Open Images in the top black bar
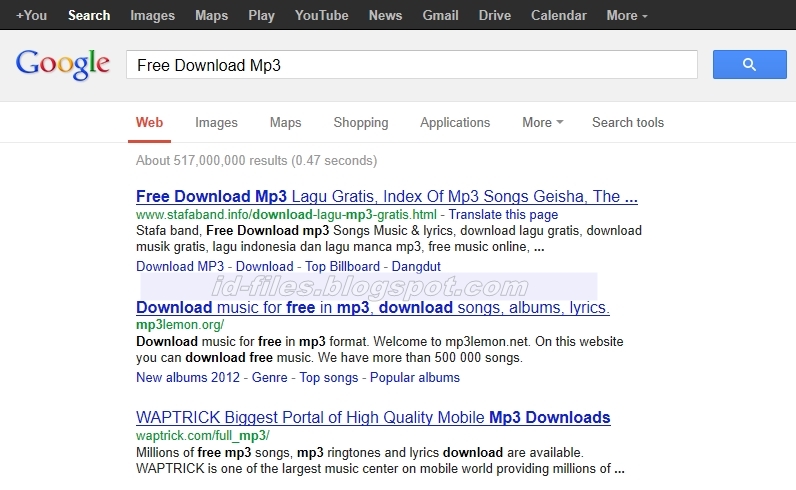 coord(152,16)
